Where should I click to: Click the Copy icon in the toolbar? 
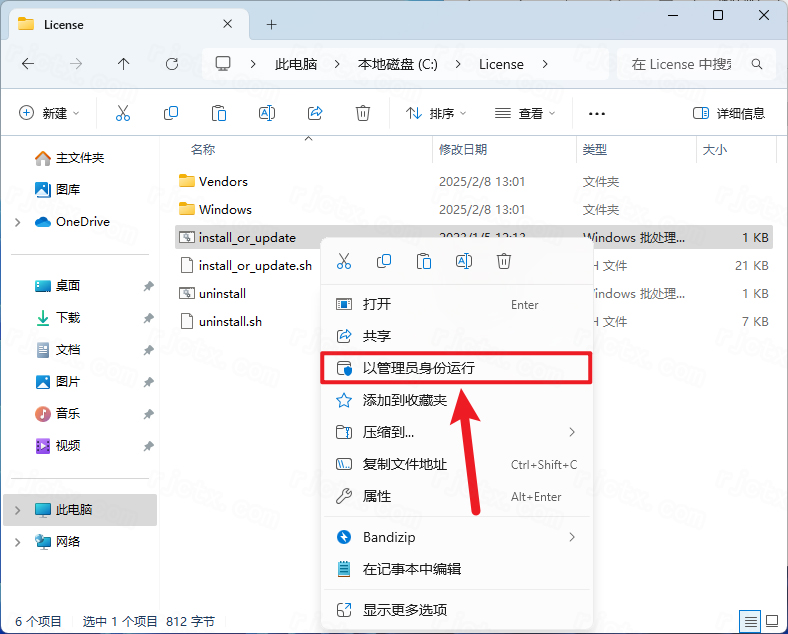[x=171, y=114]
